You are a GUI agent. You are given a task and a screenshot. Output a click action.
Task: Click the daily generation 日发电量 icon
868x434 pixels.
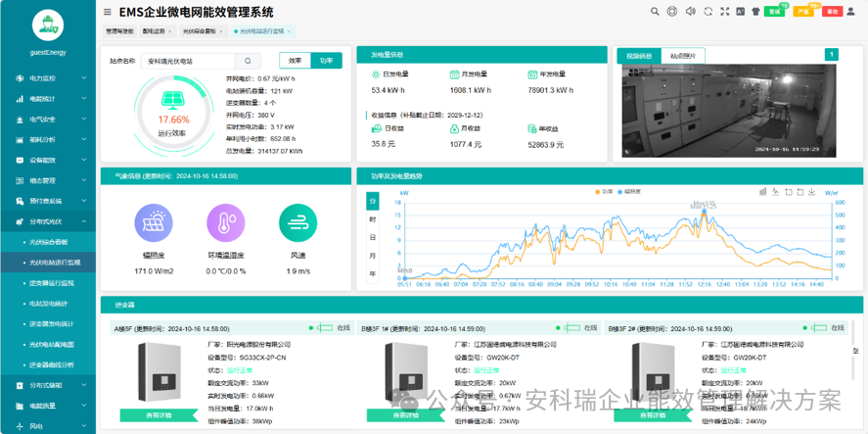376,73
